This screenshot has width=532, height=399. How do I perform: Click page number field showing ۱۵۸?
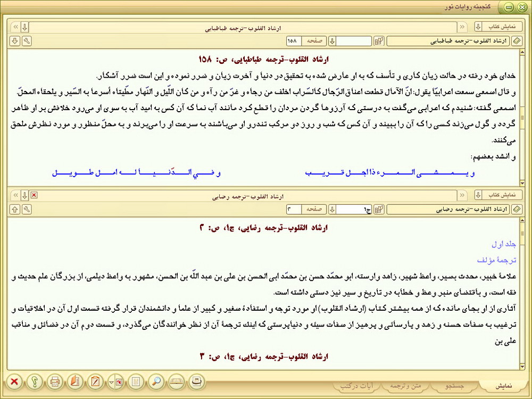pyautogui.click(x=294, y=41)
